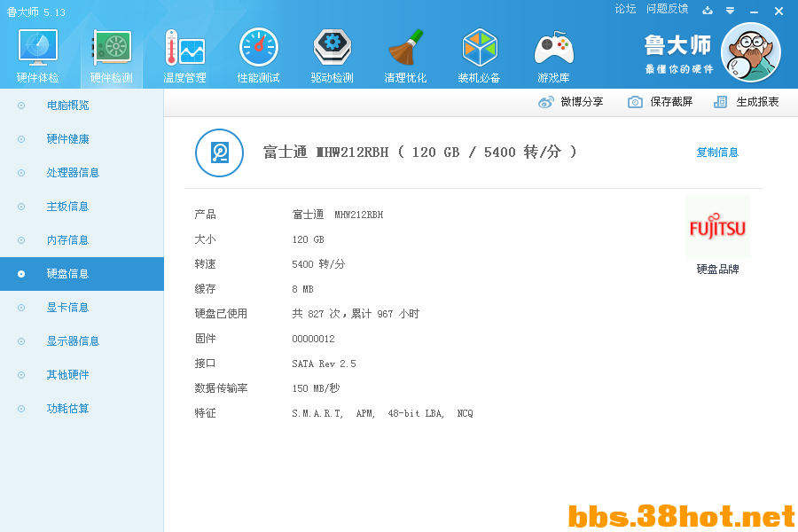Click size value 120 GB
The image size is (798, 532).
[308, 239]
